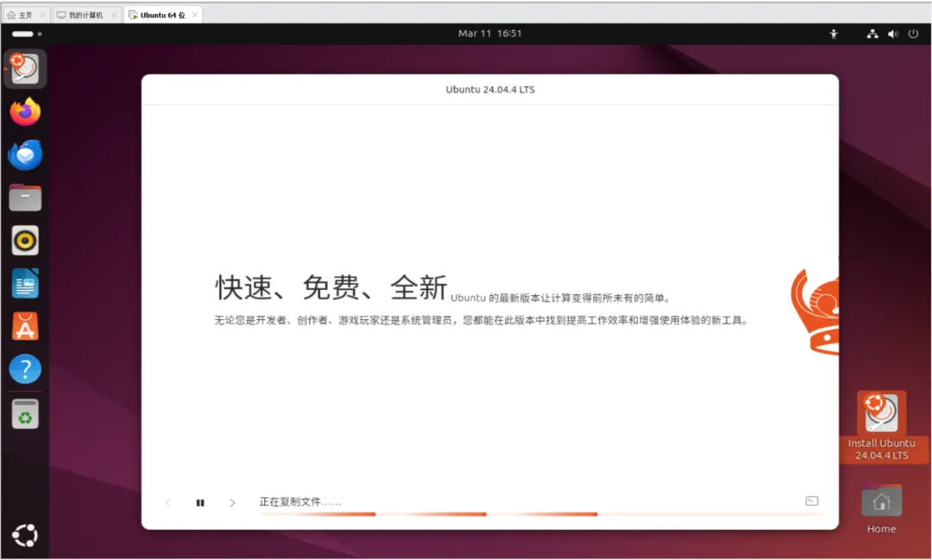Viewport: 932px width, 560px height.
Task: Open Install Ubuntu 24.04.4 LTS desktop shortcut
Action: (x=881, y=426)
